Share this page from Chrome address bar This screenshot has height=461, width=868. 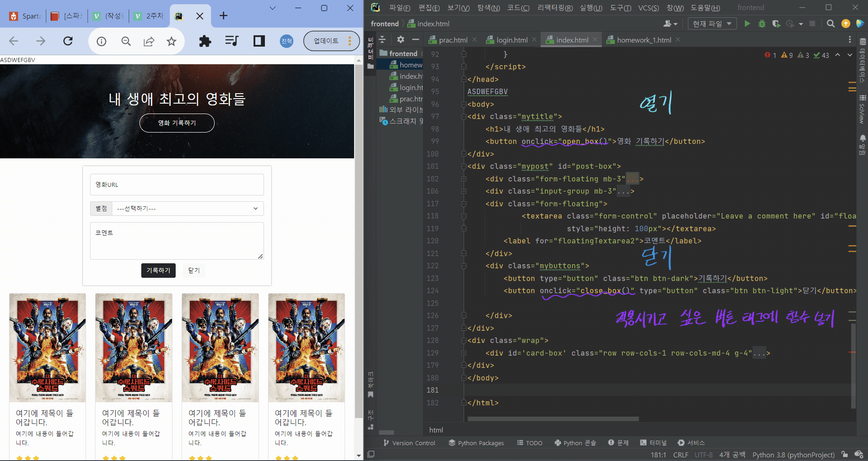[x=149, y=42]
